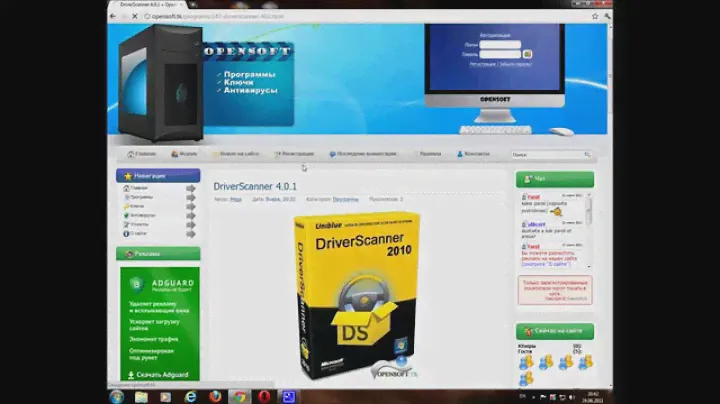Click Скачать Adguard download button
720x404 pixels.
tap(160, 374)
